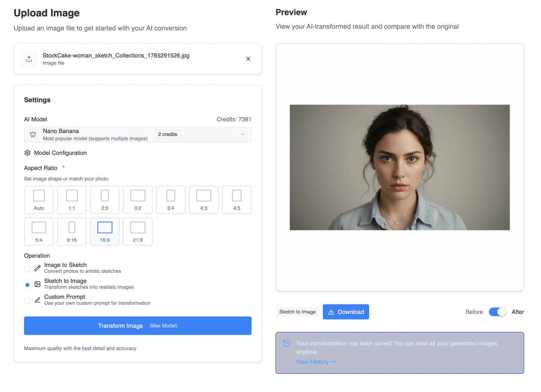Select the Auto aspect ratio option

[x=38, y=200]
